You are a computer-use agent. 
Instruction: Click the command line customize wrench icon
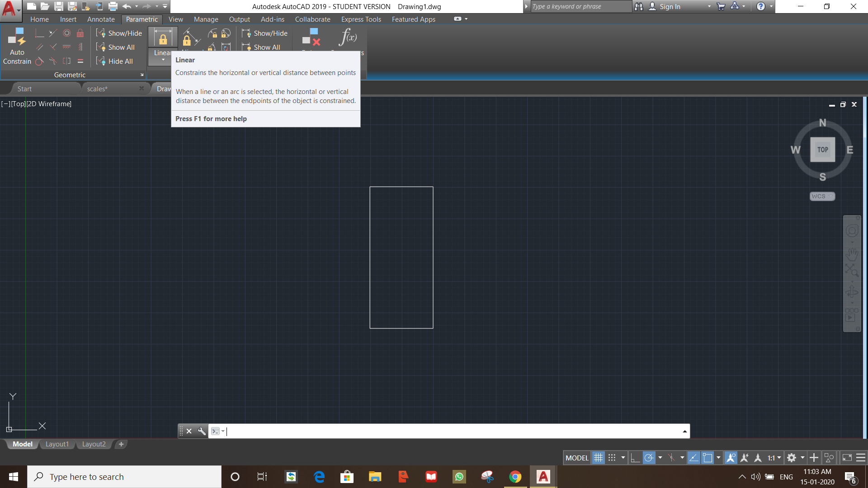point(202,431)
